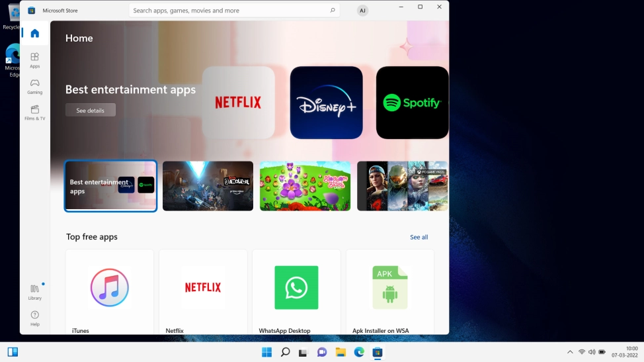Open Films & TV in sidebar

point(34,113)
